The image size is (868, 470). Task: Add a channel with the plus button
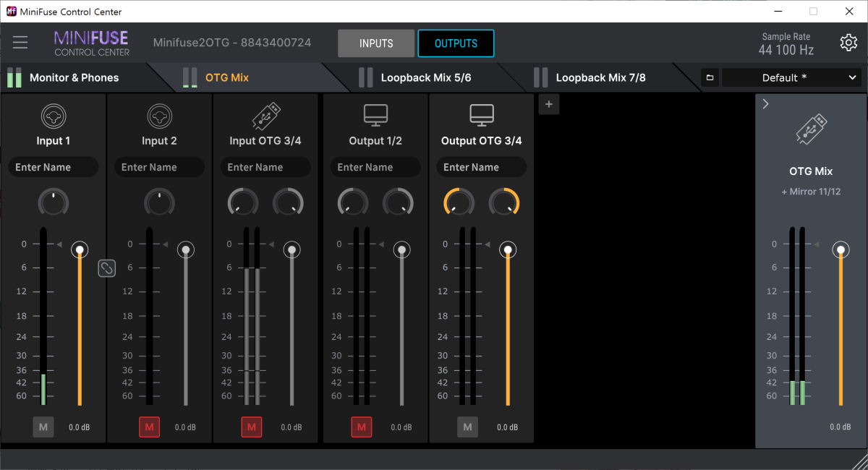(548, 105)
